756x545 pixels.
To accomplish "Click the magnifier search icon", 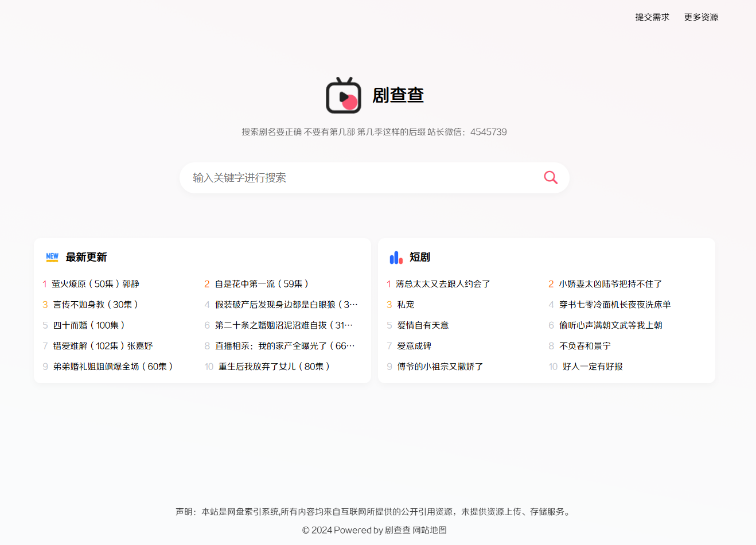I will pos(551,177).
